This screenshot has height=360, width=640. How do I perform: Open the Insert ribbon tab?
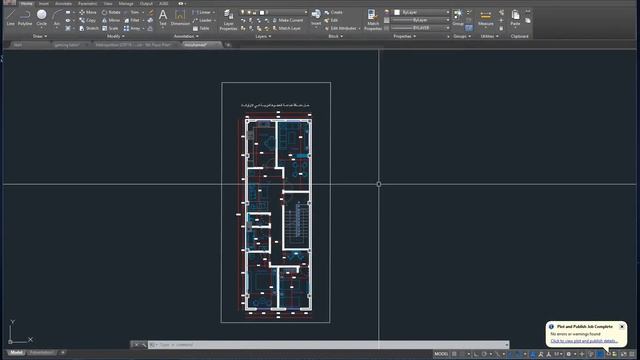44,3
